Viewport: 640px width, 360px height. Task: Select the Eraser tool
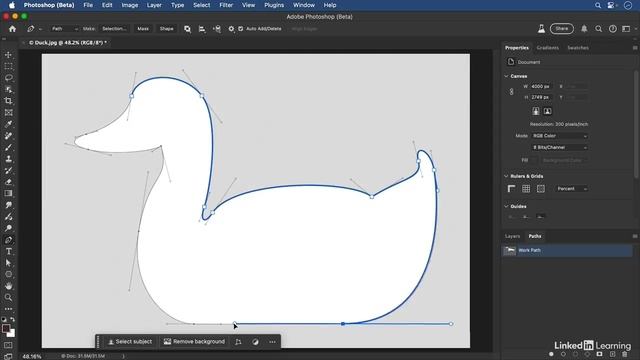click(8, 182)
